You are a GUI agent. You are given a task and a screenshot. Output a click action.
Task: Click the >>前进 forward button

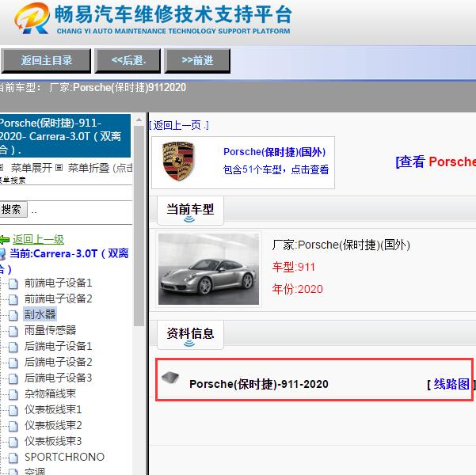(x=197, y=60)
